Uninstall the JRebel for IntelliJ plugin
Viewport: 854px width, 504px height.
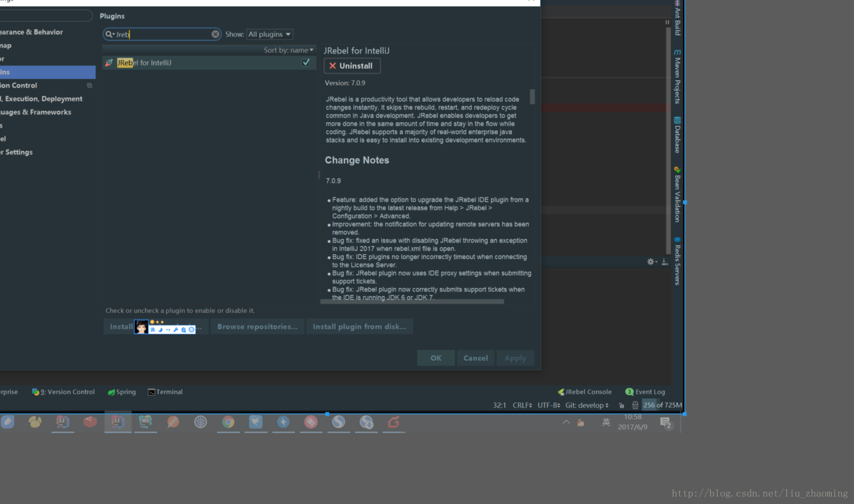(x=352, y=66)
